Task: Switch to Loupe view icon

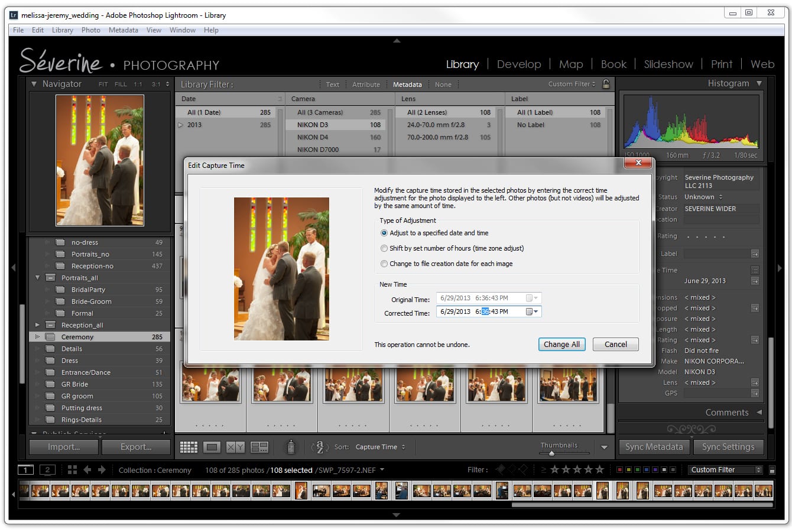Action: (212, 447)
